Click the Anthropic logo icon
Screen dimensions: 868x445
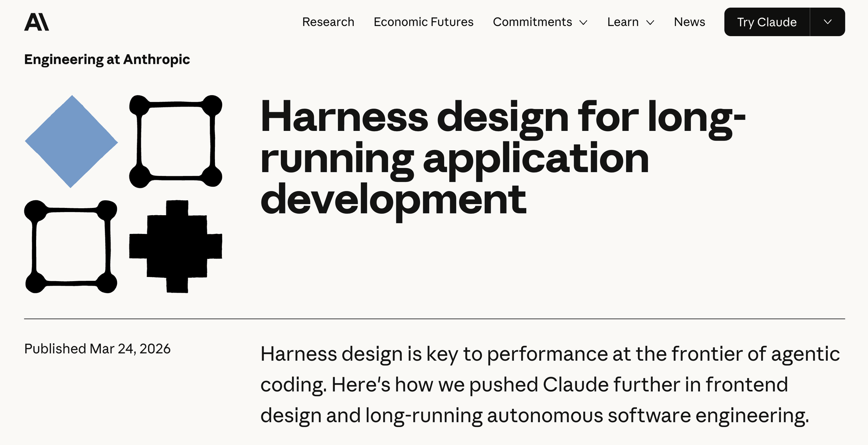point(36,22)
